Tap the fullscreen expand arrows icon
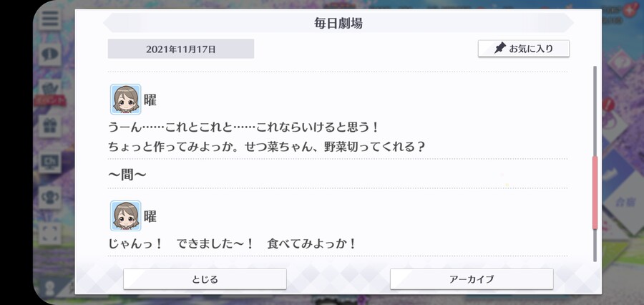 pyautogui.click(x=50, y=233)
